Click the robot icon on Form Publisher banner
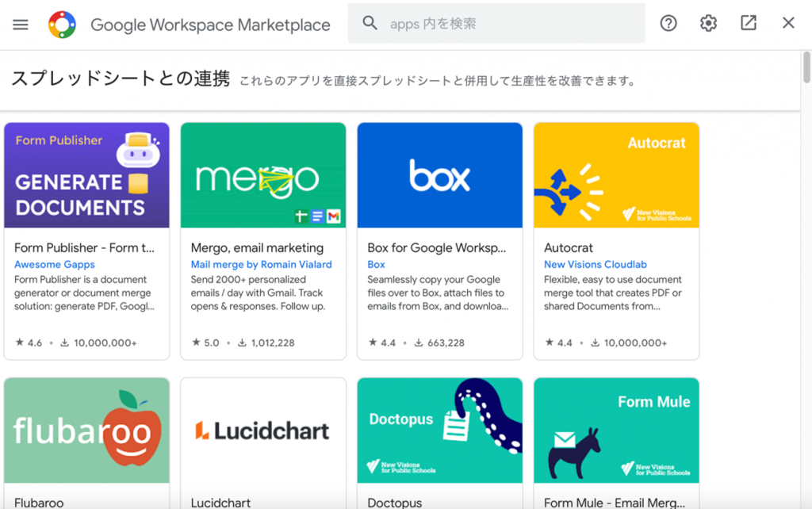Screen dimensions: 812x509 pos(138,150)
